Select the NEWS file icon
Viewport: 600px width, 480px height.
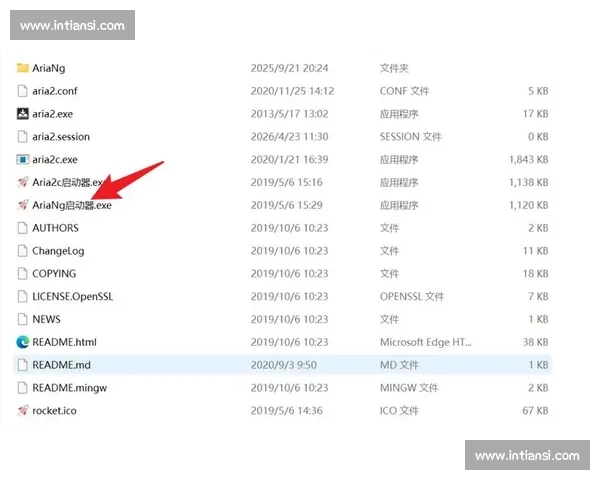pyautogui.click(x=23, y=319)
